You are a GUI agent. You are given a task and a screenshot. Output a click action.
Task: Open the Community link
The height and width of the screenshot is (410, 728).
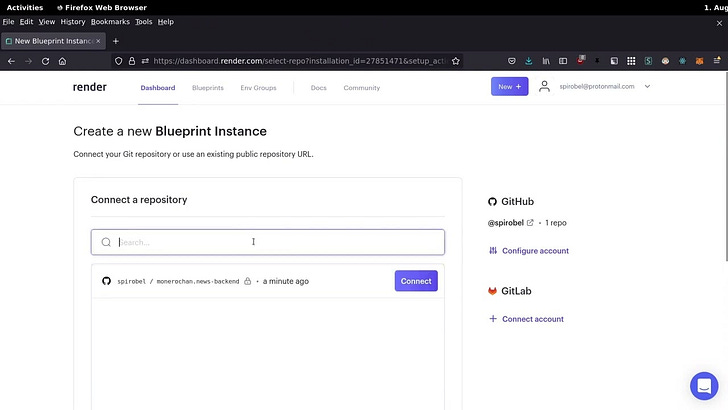point(362,88)
